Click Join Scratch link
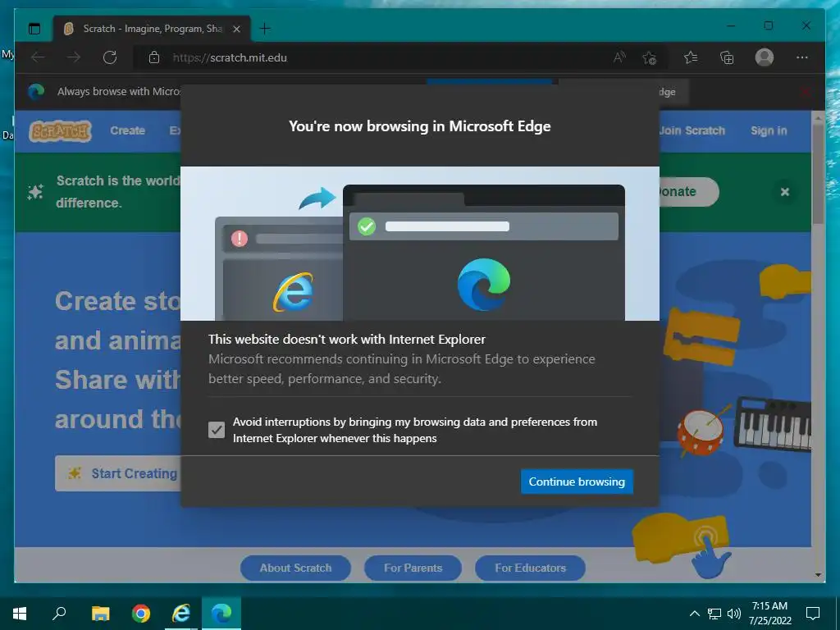840x630 pixels. [x=692, y=130]
